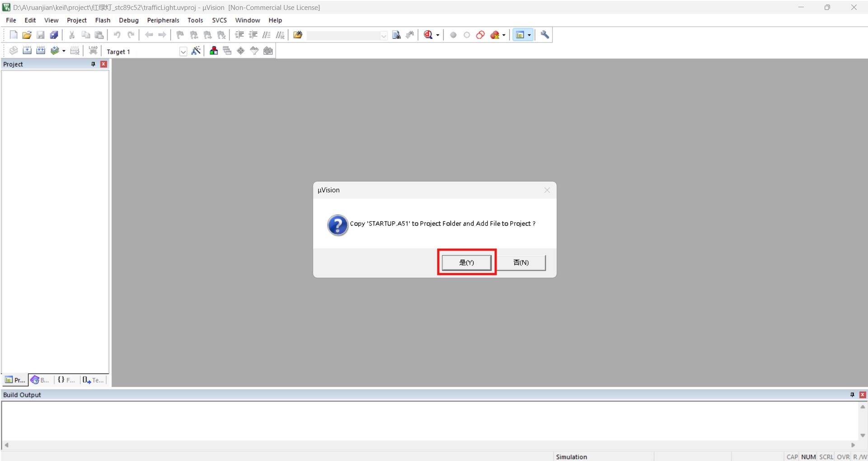Viewport: 868px width, 461px height.
Task: Open the SVCS menu
Action: pos(219,20)
